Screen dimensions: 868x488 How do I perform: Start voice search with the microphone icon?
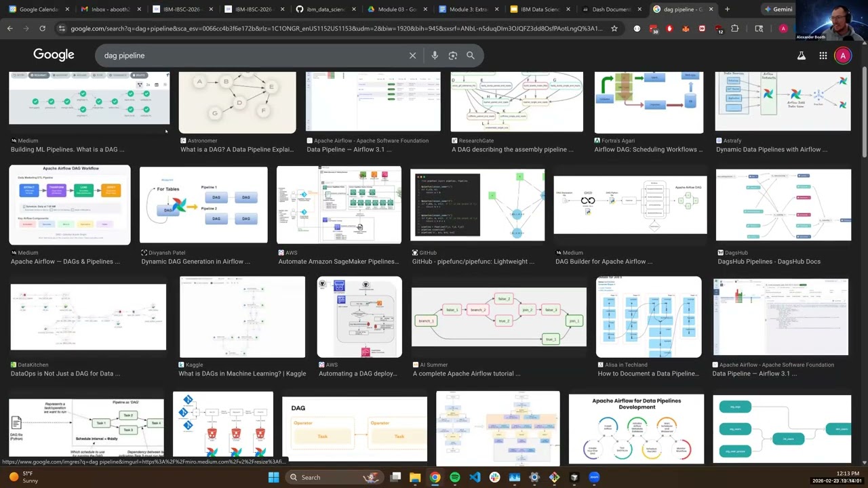(x=435, y=56)
